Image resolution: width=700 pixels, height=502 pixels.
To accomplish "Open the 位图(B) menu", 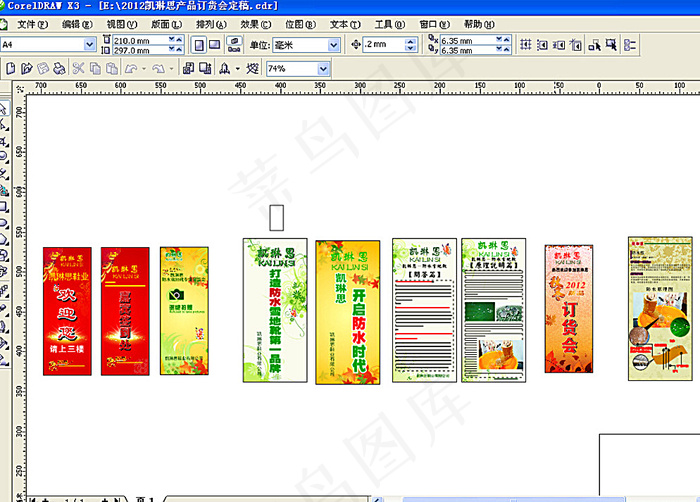I will pos(300,24).
